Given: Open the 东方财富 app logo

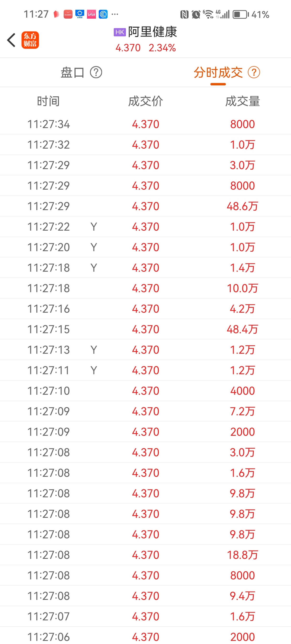Looking at the screenshot, I should 30,40.
